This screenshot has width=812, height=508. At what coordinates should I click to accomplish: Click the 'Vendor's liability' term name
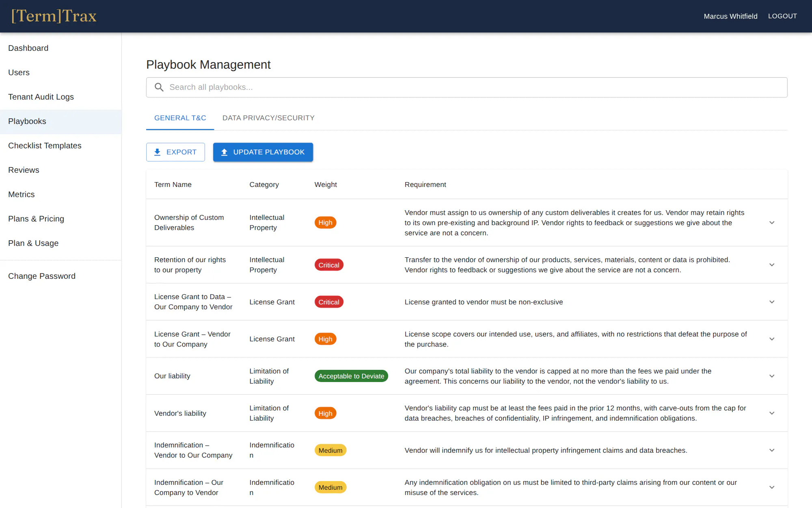click(180, 413)
